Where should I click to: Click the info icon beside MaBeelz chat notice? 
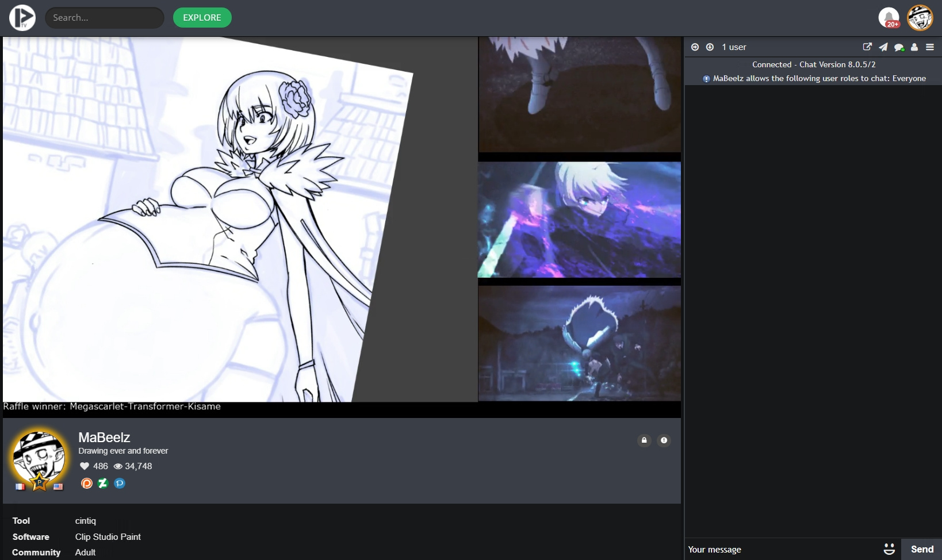(x=706, y=79)
